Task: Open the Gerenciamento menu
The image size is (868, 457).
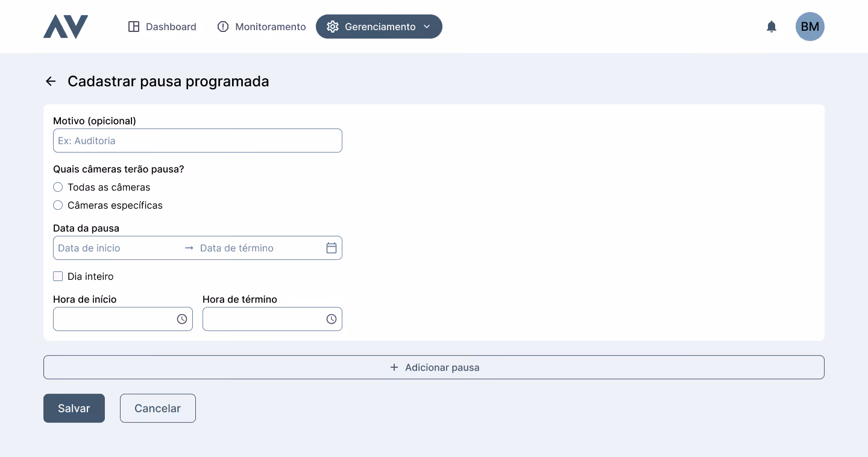Action: (379, 27)
